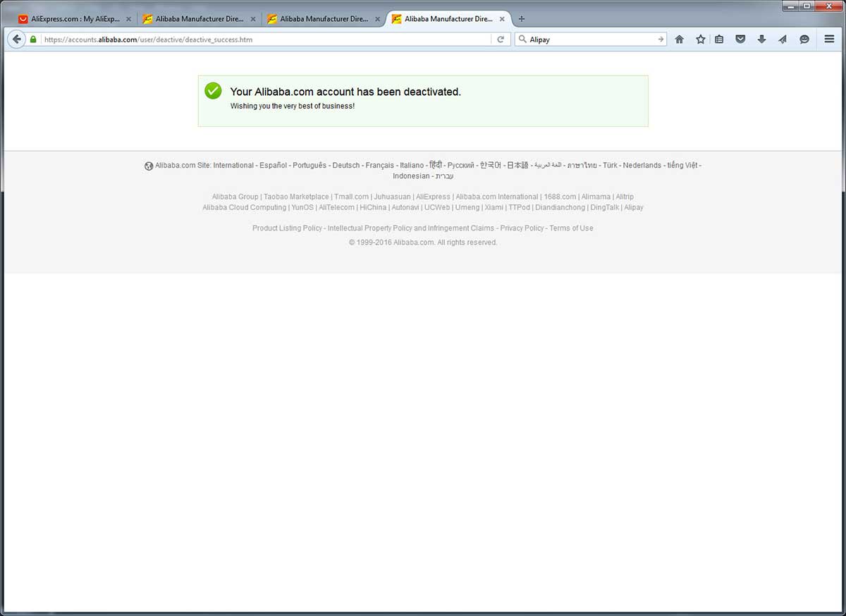Choose the Indonesian language link
The height and width of the screenshot is (616, 846).
tap(411, 176)
